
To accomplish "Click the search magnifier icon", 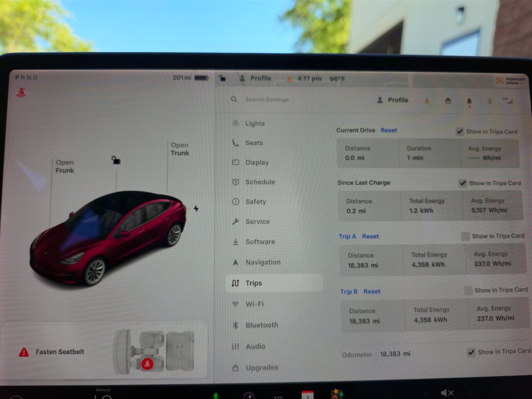I will 234,99.
